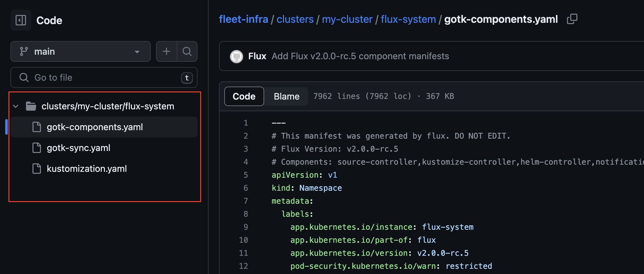Open gotk-sync.yaml file

click(104, 148)
